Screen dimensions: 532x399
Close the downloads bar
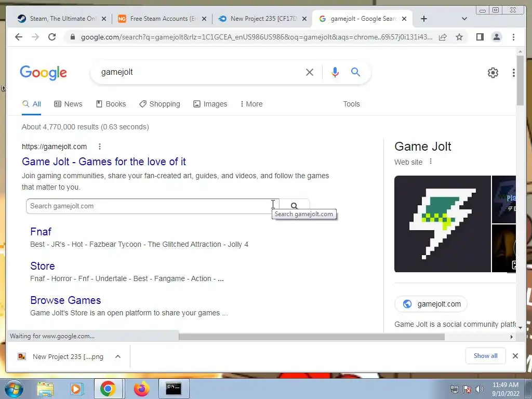click(x=515, y=355)
